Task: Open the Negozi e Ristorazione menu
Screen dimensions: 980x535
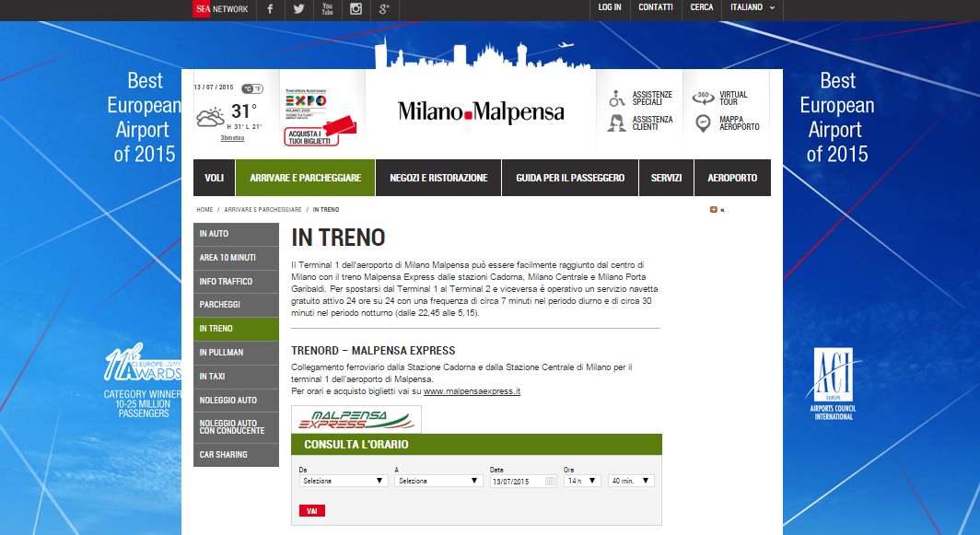Action: (x=438, y=178)
